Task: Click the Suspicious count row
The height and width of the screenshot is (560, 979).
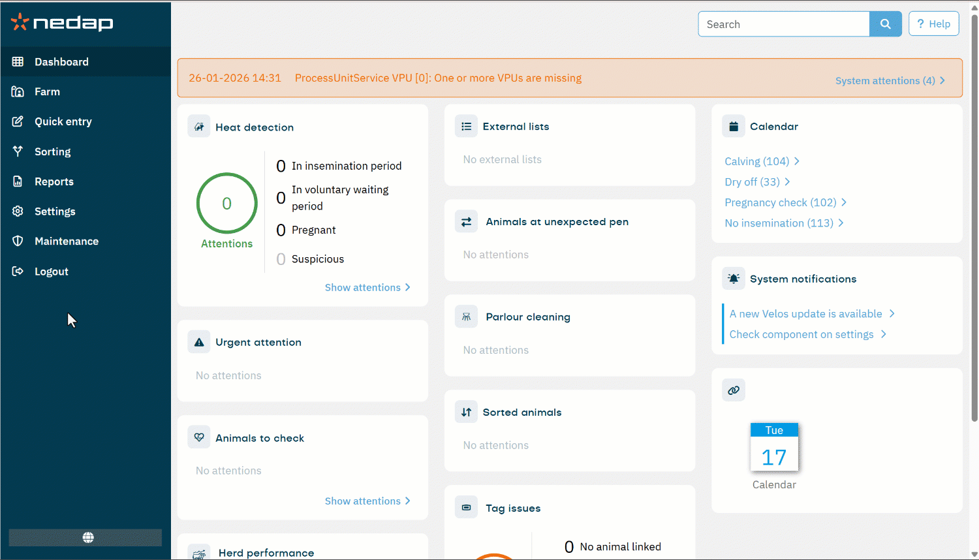Action: (x=310, y=259)
